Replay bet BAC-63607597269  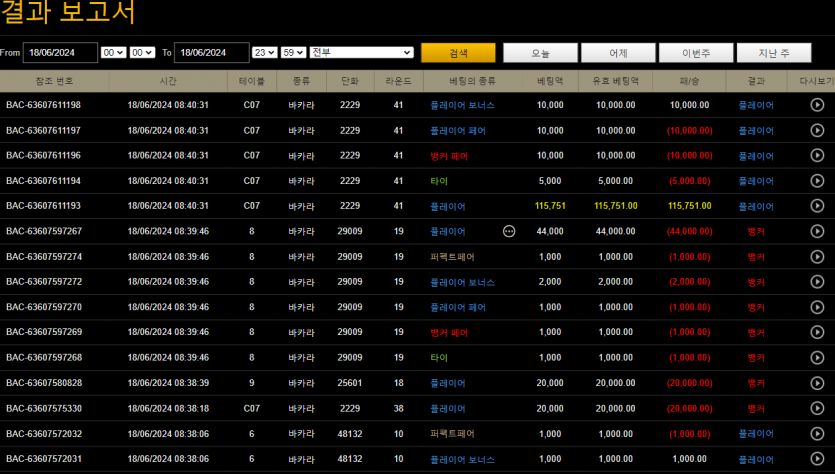click(817, 332)
